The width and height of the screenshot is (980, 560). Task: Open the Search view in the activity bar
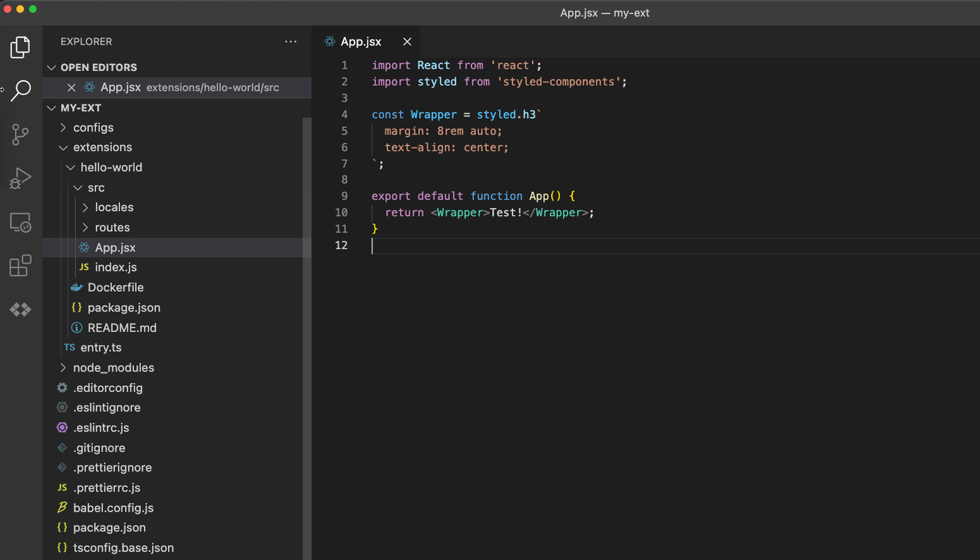point(20,90)
